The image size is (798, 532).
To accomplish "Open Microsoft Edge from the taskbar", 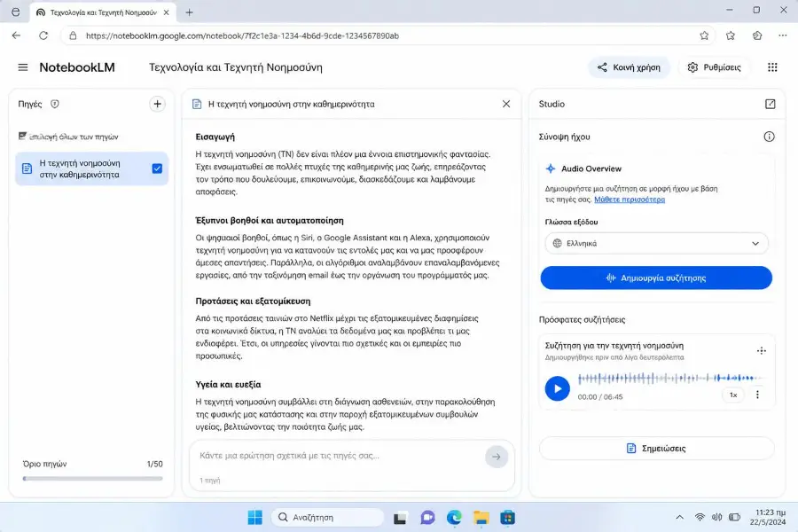I will tap(454, 518).
